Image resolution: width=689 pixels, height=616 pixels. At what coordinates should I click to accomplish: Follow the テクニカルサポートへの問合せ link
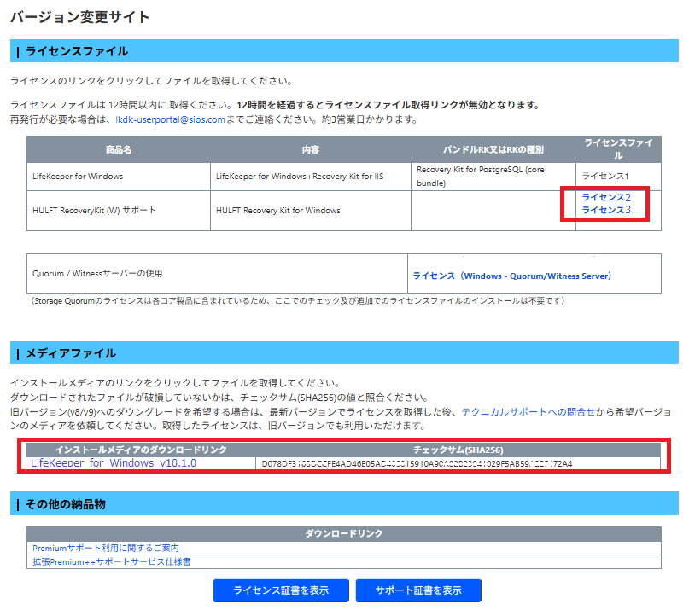tap(528, 412)
